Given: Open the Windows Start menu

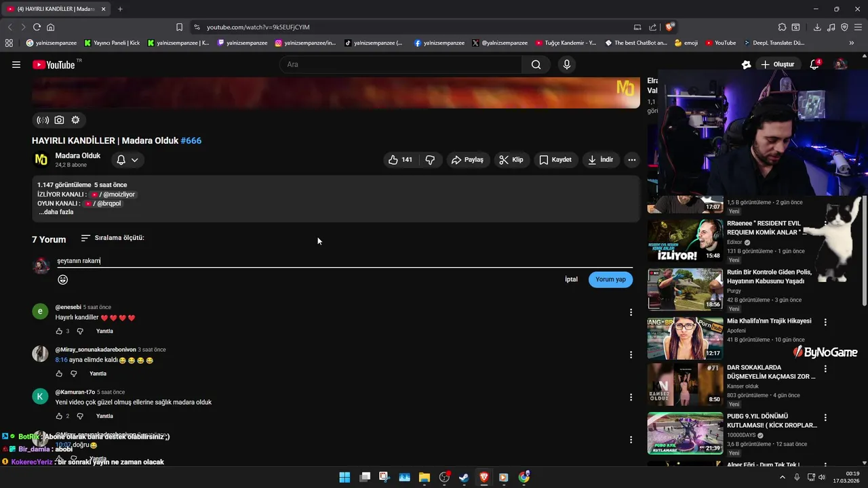Looking at the screenshot, I should [x=344, y=477].
